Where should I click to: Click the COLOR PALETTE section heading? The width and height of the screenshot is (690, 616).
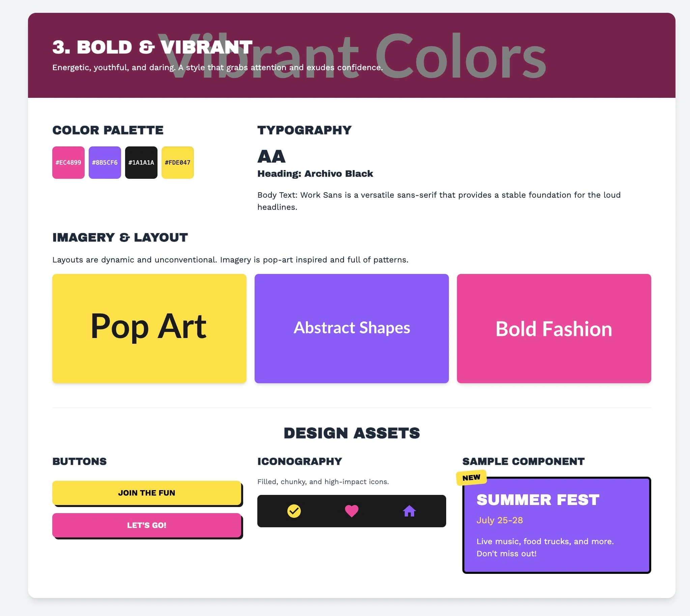108,130
